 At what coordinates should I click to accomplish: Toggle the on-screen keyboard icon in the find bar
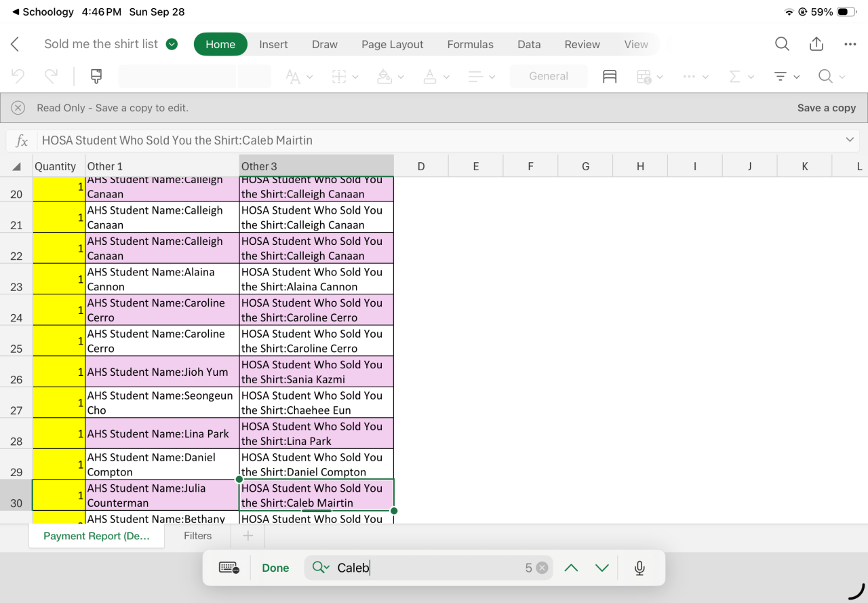pos(229,568)
